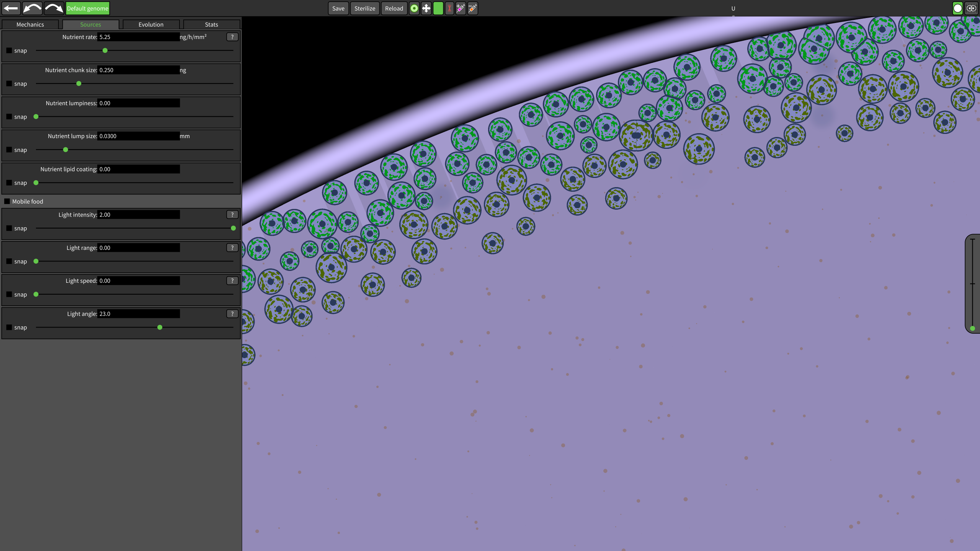Click the Nutrient rate value field
The width and height of the screenshot is (980, 551).
139,37
